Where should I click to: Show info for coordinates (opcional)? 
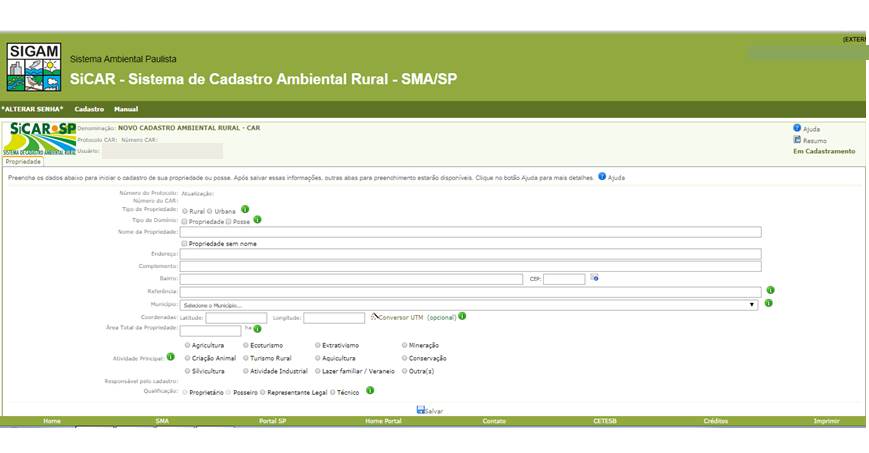click(462, 316)
